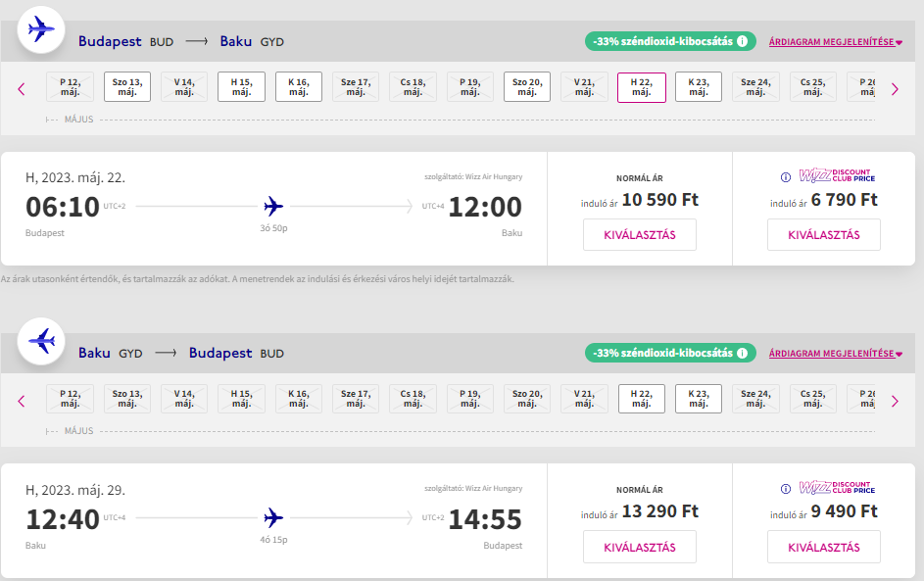Select outbound date K 23, máj.
Image resolution: width=924 pixels, height=581 pixels.
(x=699, y=87)
